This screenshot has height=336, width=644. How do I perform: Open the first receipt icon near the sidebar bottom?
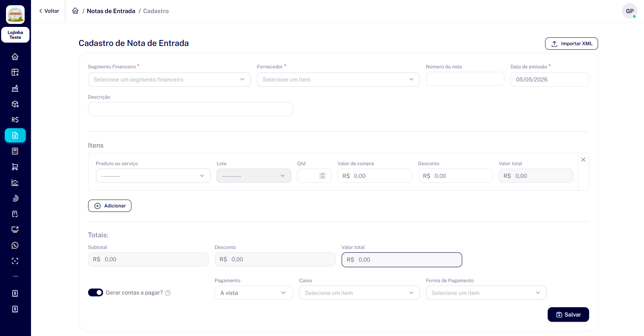(x=15, y=293)
